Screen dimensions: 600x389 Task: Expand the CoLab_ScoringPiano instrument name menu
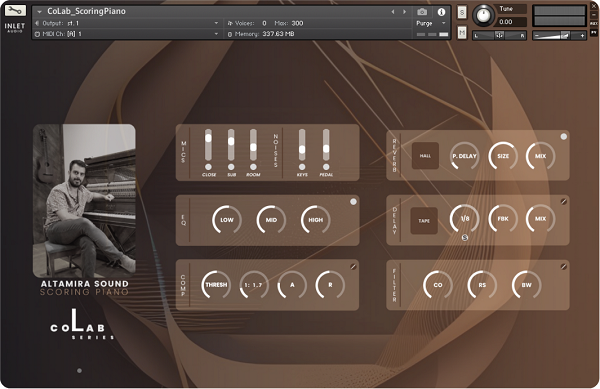(x=39, y=12)
